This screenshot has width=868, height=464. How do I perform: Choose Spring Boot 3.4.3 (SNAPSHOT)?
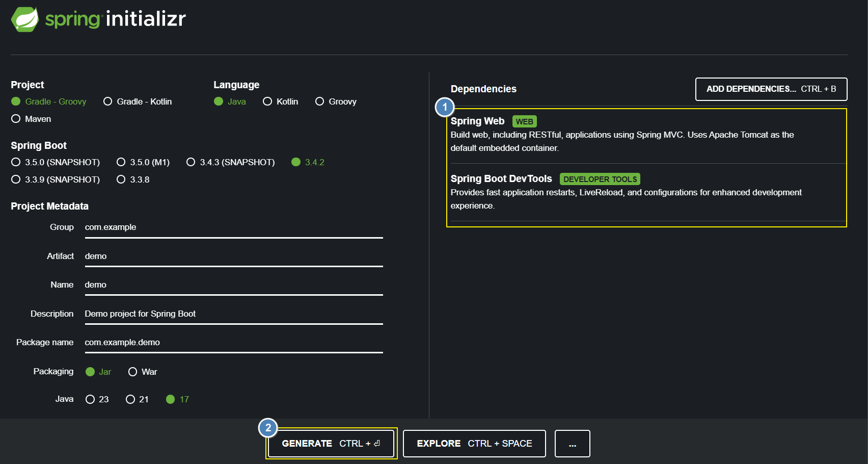231,162
